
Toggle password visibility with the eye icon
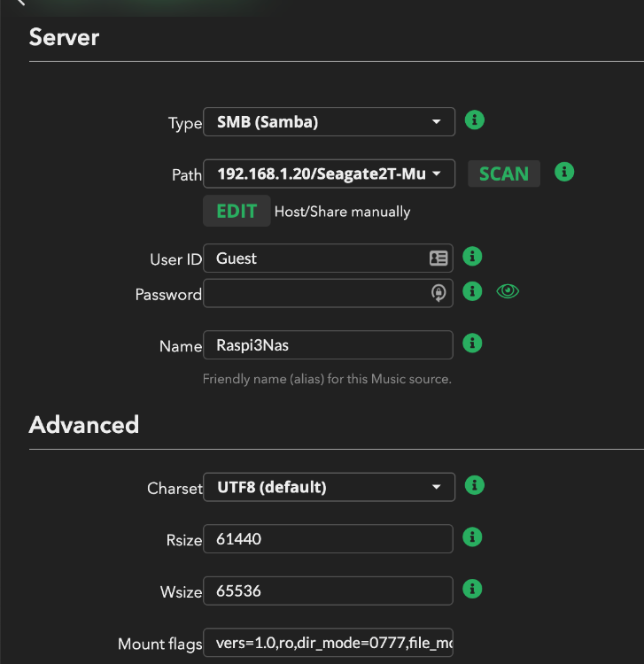click(508, 290)
